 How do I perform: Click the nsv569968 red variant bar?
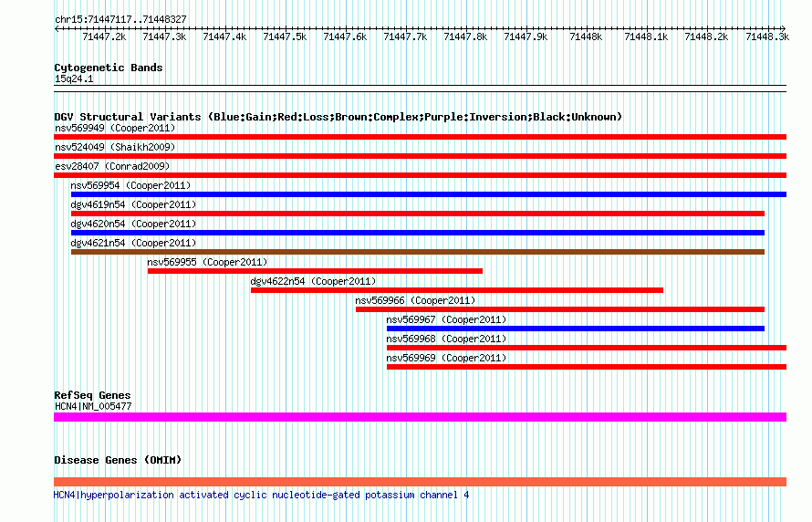pos(587,348)
